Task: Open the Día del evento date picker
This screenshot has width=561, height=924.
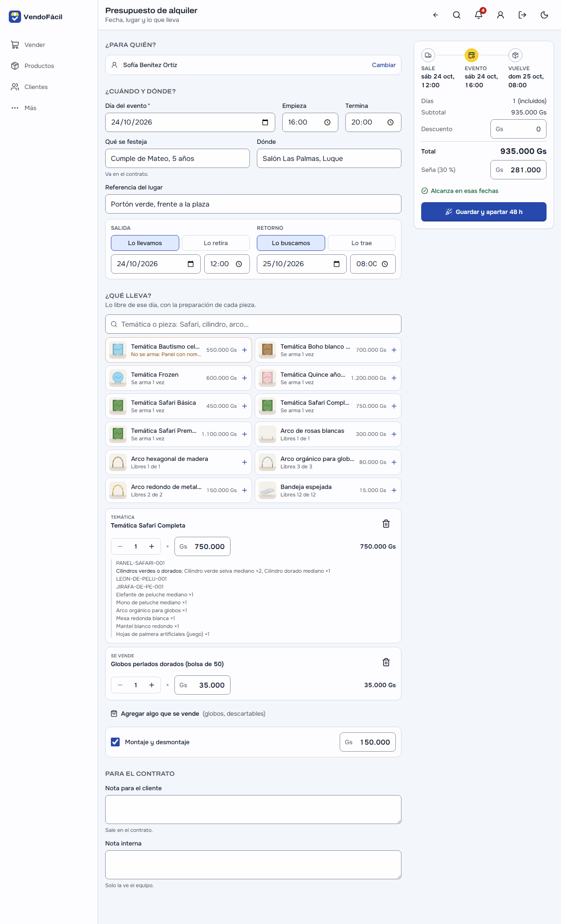Action: point(265,122)
